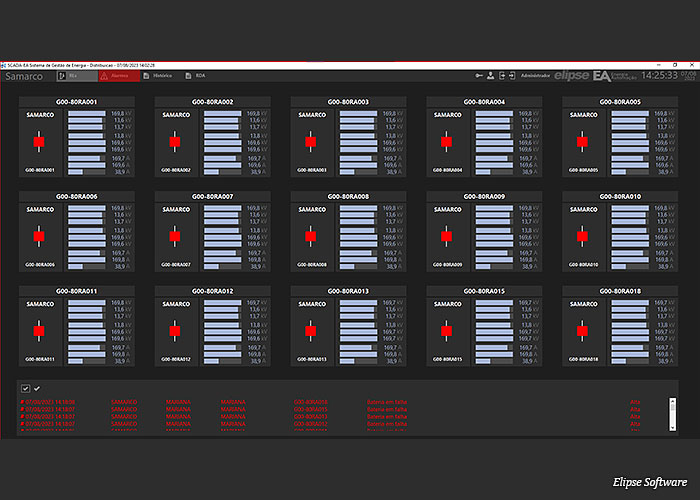Select alarm row for G00-80RA013

(x=330, y=417)
